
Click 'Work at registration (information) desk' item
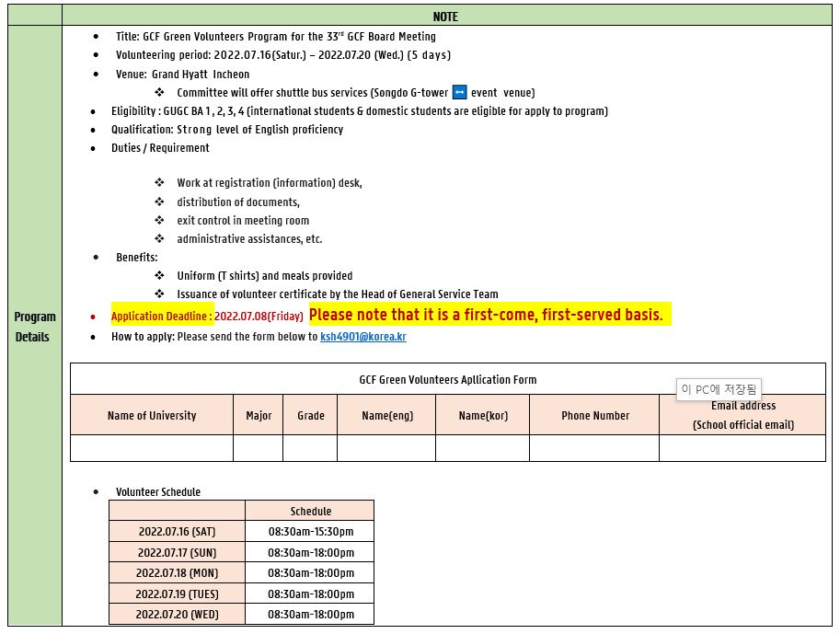click(x=270, y=183)
